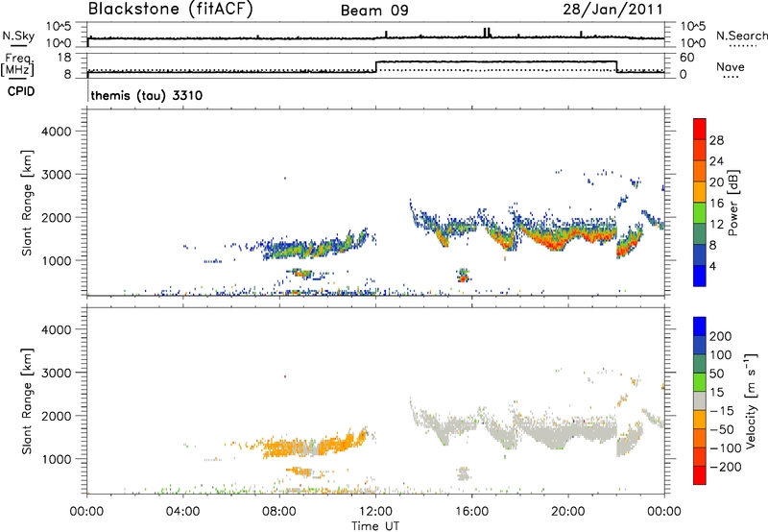
Task: Click the 200 tick on velocity scale
Action: coord(721,336)
